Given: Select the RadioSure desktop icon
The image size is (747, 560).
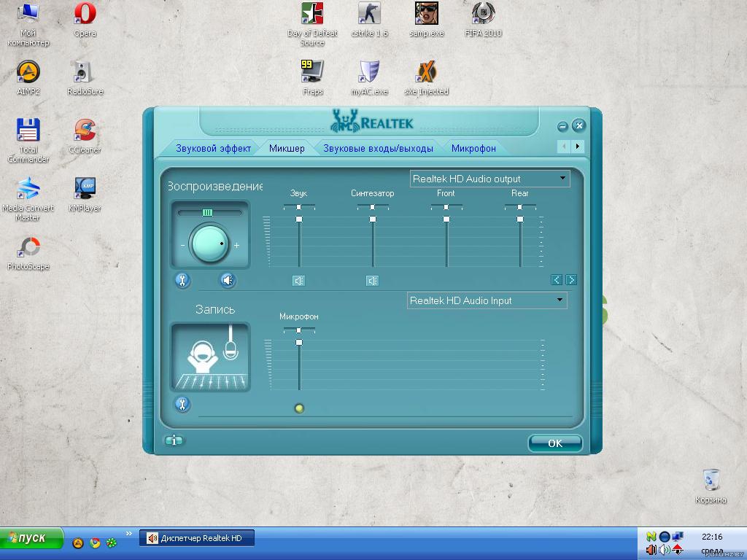Looking at the screenshot, I should click(85, 77).
